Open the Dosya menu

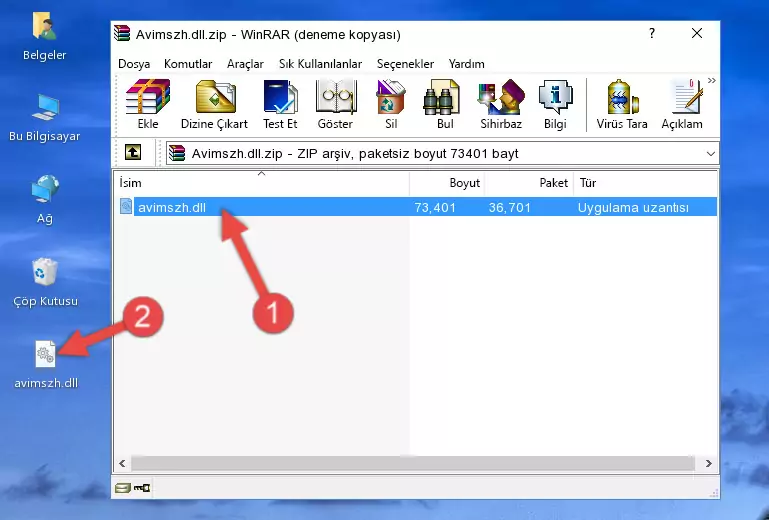(134, 64)
